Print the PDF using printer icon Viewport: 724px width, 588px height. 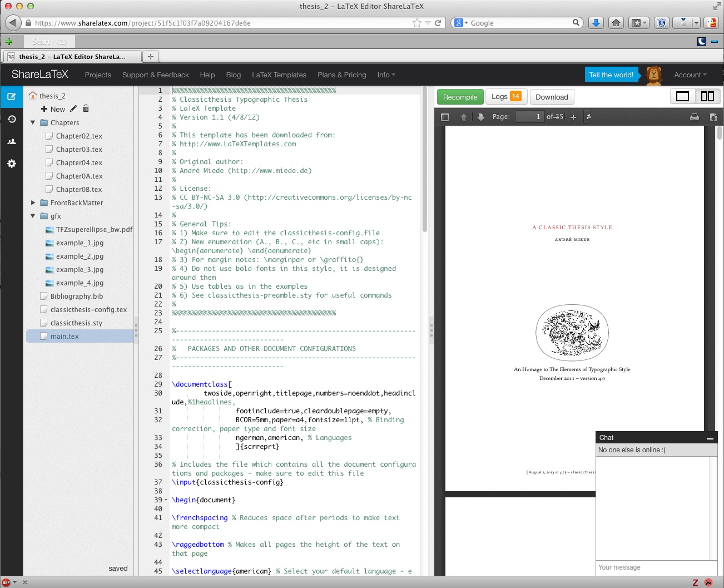(x=694, y=117)
